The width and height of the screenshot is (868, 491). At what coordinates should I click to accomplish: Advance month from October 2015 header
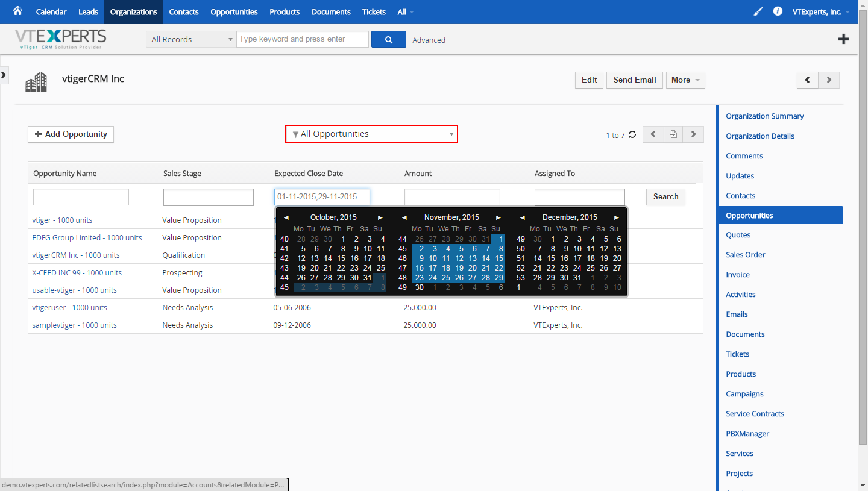coord(380,217)
